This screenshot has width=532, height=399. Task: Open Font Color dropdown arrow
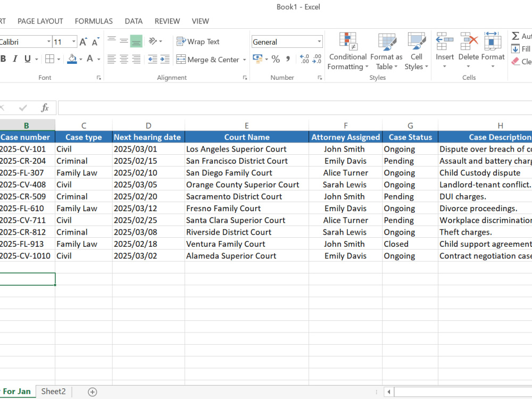tap(99, 60)
